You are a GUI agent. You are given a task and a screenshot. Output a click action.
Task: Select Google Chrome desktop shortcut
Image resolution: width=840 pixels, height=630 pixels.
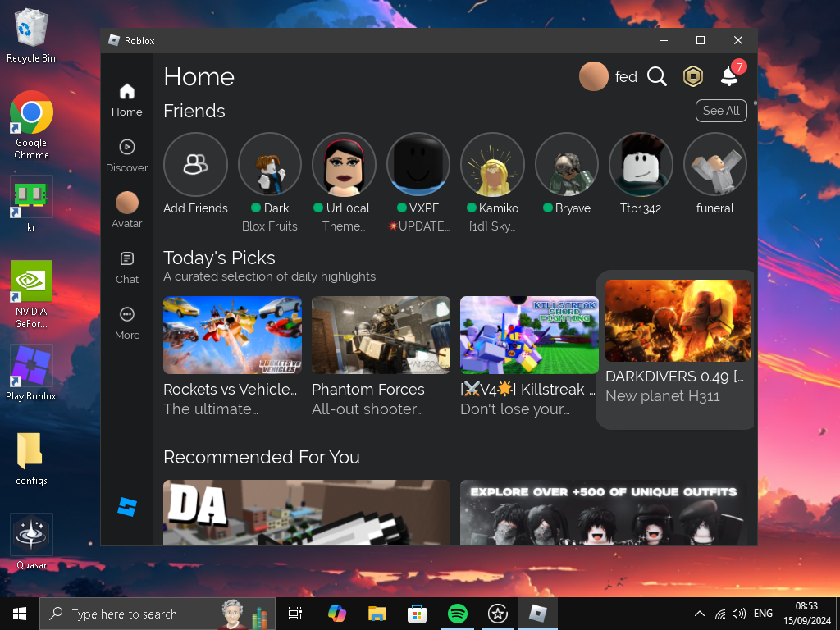[31, 126]
